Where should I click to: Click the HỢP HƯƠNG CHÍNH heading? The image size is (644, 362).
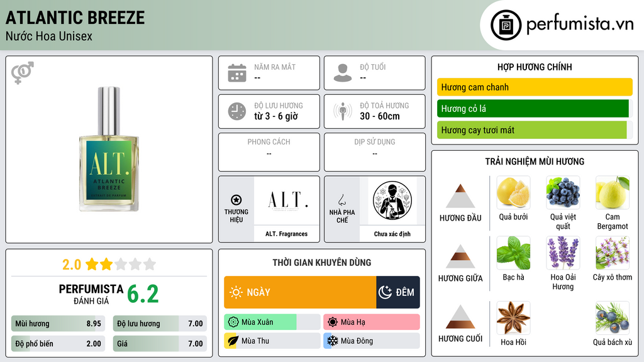[535, 67]
